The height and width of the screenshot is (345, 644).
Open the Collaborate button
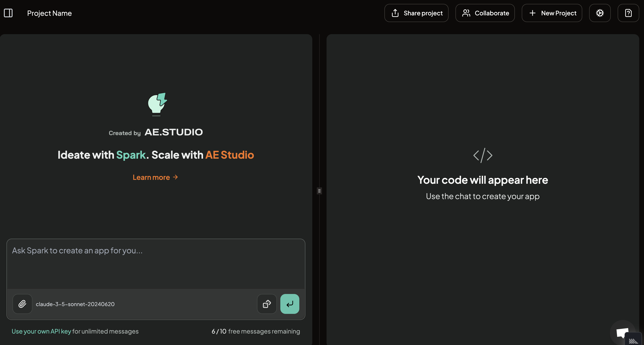pos(485,13)
